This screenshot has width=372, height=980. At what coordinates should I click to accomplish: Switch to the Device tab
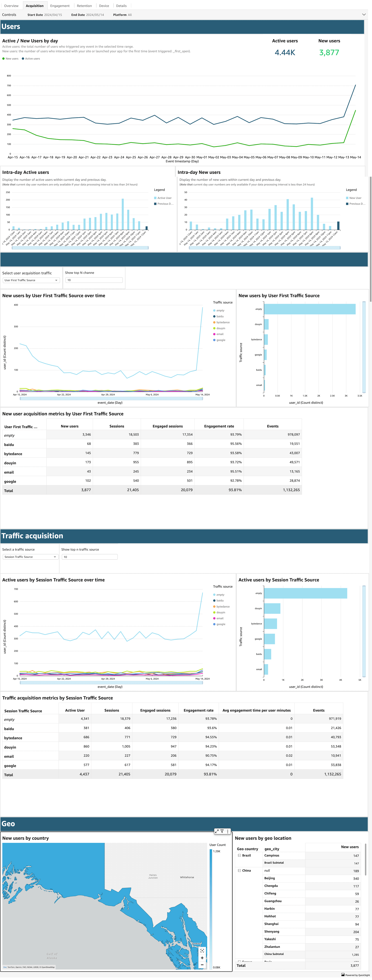[x=104, y=6]
